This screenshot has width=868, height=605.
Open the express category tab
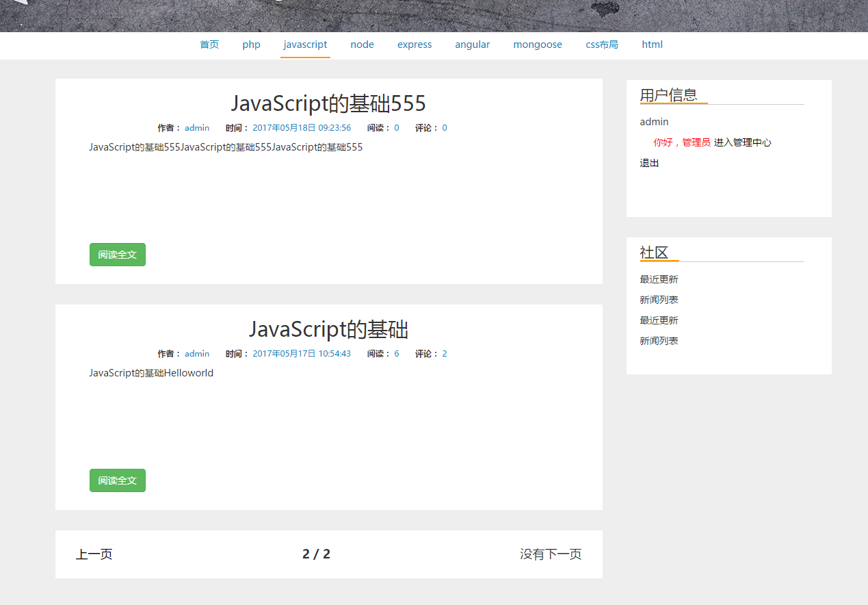point(415,44)
